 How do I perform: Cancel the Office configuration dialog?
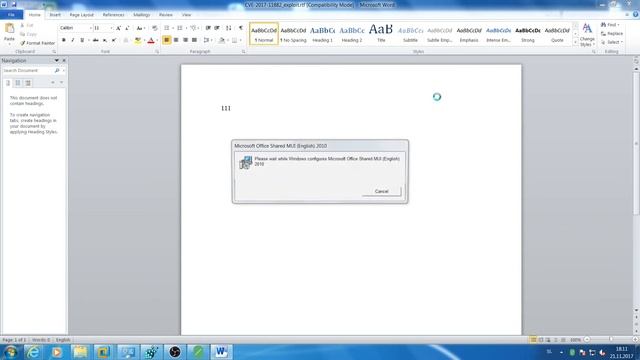point(382,191)
